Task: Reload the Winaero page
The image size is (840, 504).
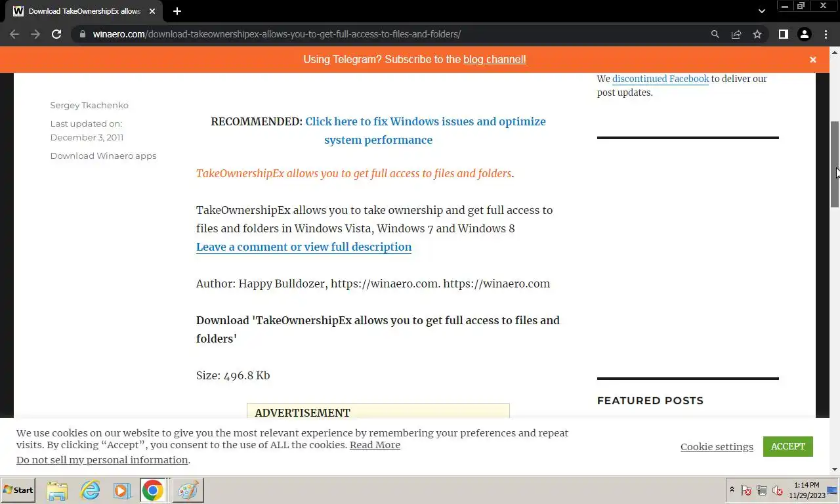Action: coord(56,34)
